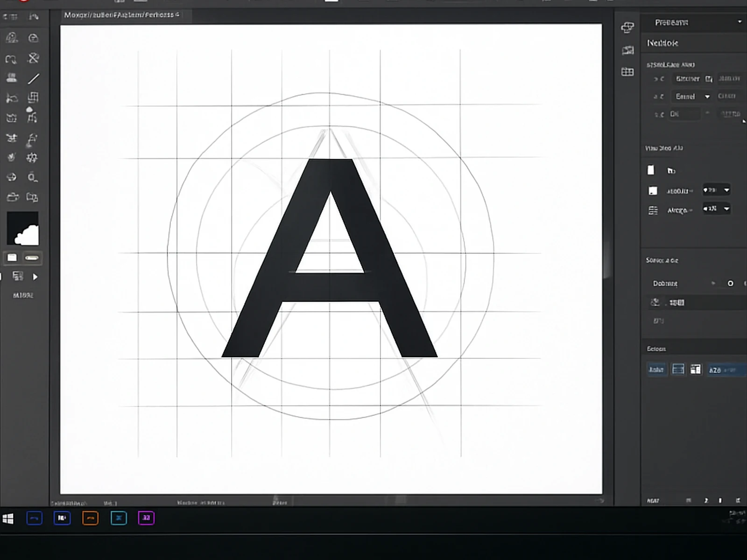Click the lines icon beside Avoga
Viewport: 747px width, 560px height.
tap(653, 210)
